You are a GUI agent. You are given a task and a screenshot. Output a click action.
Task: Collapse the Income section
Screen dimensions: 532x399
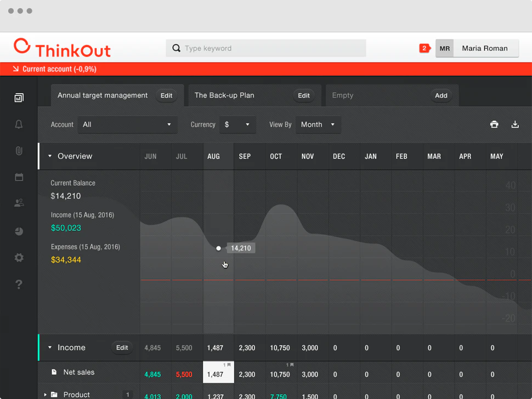(50, 347)
